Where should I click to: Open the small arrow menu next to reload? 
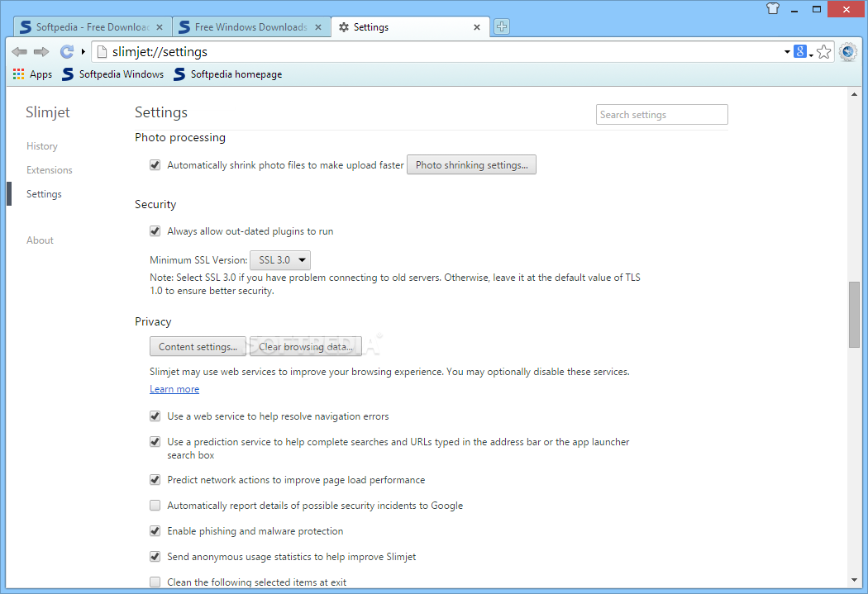tap(83, 52)
